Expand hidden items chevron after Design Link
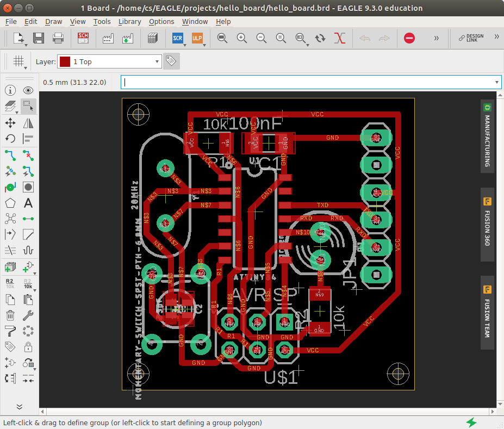Image resolution: width=504 pixels, height=429 pixels. [496, 36]
